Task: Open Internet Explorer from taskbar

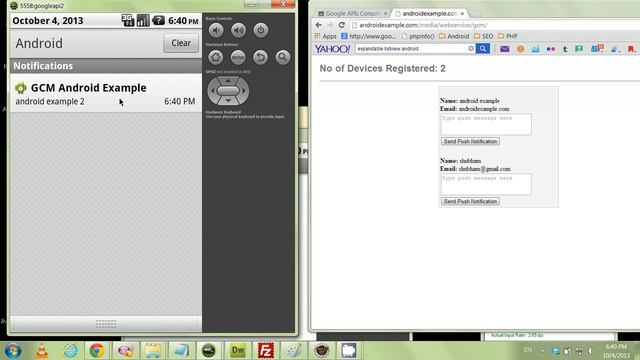Action: point(70,351)
